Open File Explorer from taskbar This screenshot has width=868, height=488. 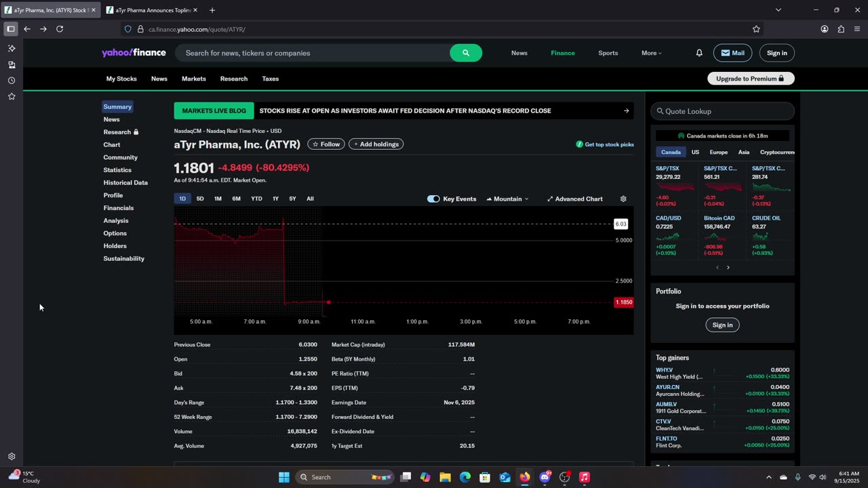445,477
